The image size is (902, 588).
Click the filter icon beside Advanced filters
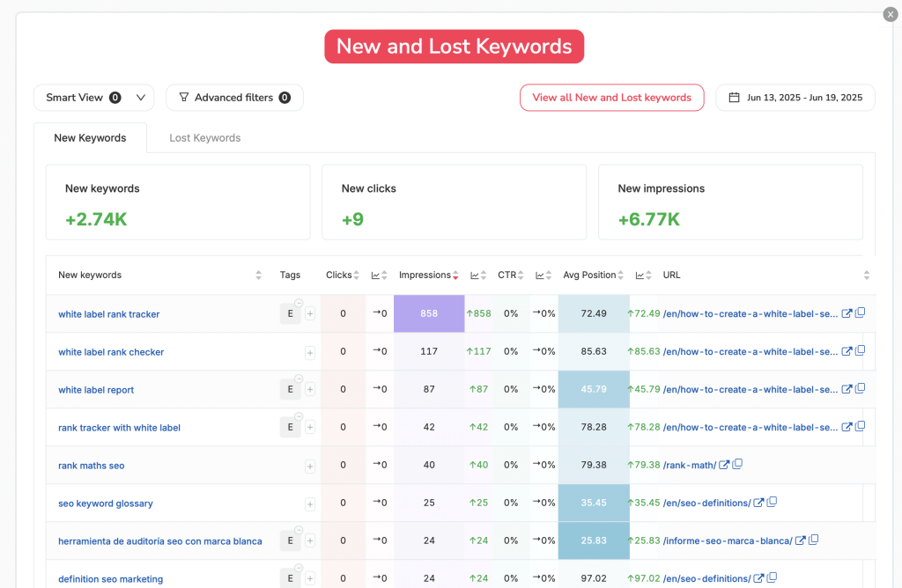pyautogui.click(x=184, y=98)
